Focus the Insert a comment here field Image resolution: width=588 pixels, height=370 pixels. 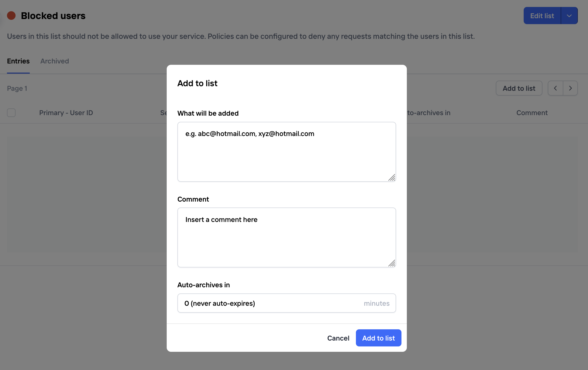[286, 237]
